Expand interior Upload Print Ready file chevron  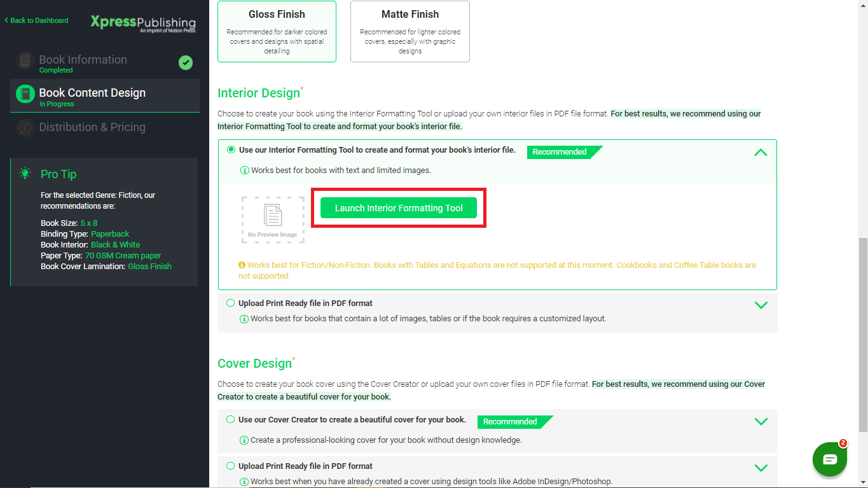click(x=761, y=305)
